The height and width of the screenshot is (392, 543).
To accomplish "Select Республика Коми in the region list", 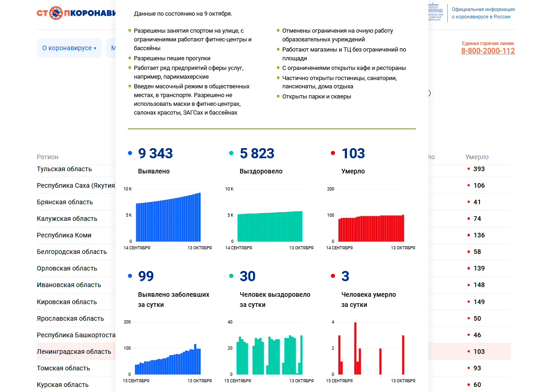I will pos(64,235).
